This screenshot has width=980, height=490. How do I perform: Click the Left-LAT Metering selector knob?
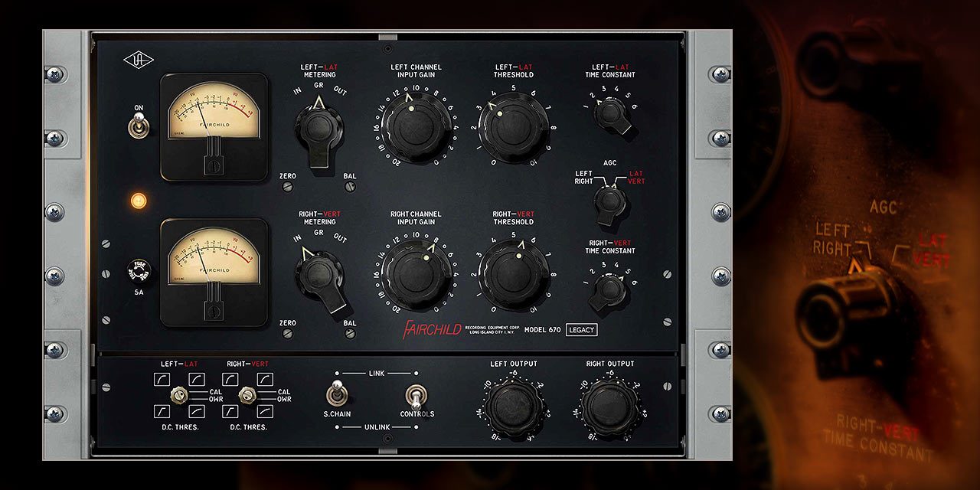319,129
